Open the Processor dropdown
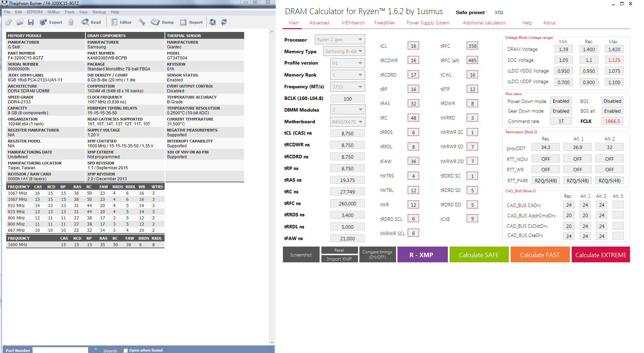The width and height of the screenshot is (644, 353). 340,39
